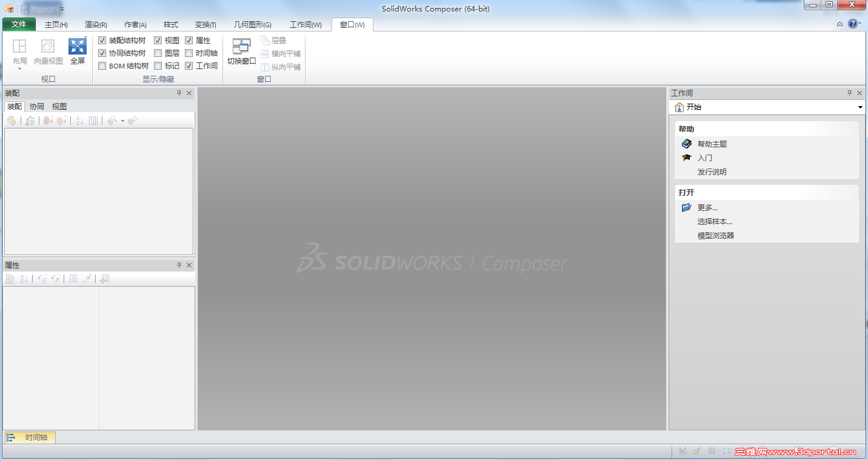
Task: Switch to the 主页(H) ribbon tab
Action: click(x=56, y=25)
